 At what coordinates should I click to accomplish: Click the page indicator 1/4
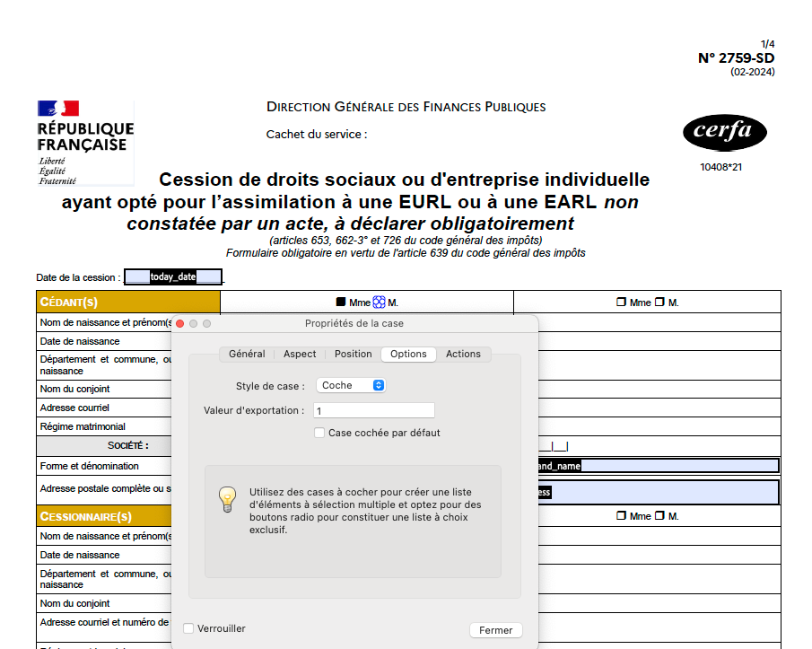[767, 44]
